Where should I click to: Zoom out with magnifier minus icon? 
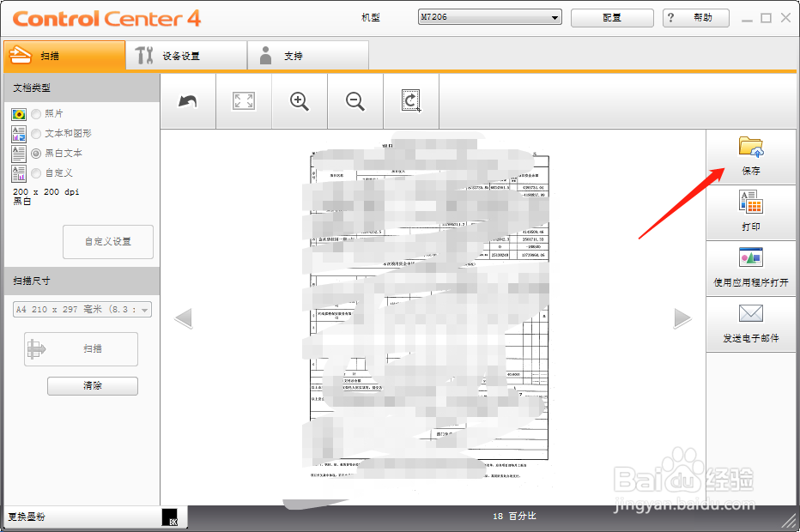coord(355,101)
